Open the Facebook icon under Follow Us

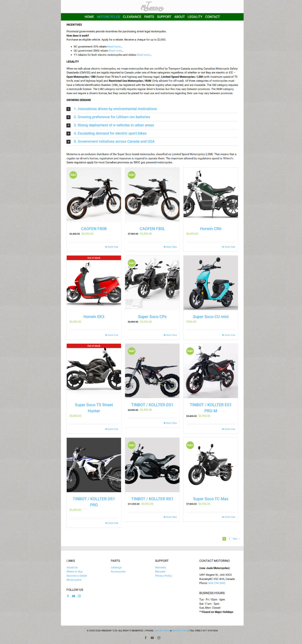tap(68, 596)
